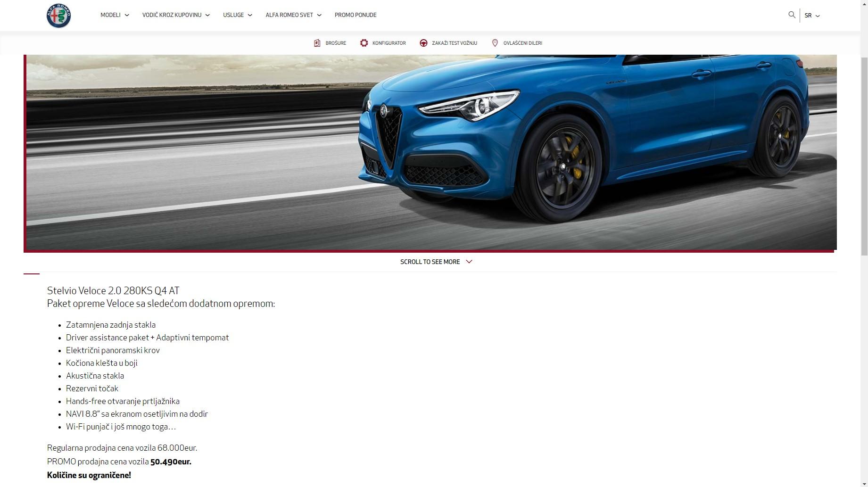Click the steering wheel test drive icon
This screenshot has width=868, height=487.
423,43
